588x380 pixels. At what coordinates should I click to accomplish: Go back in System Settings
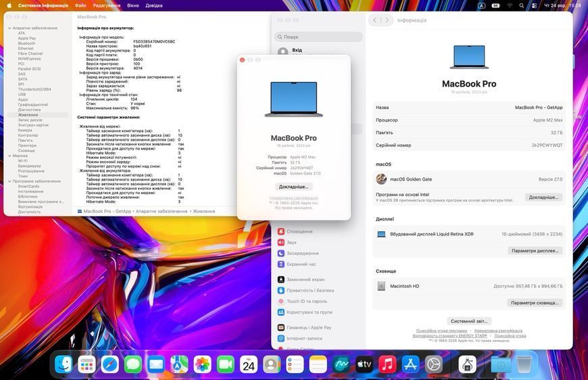tap(374, 20)
